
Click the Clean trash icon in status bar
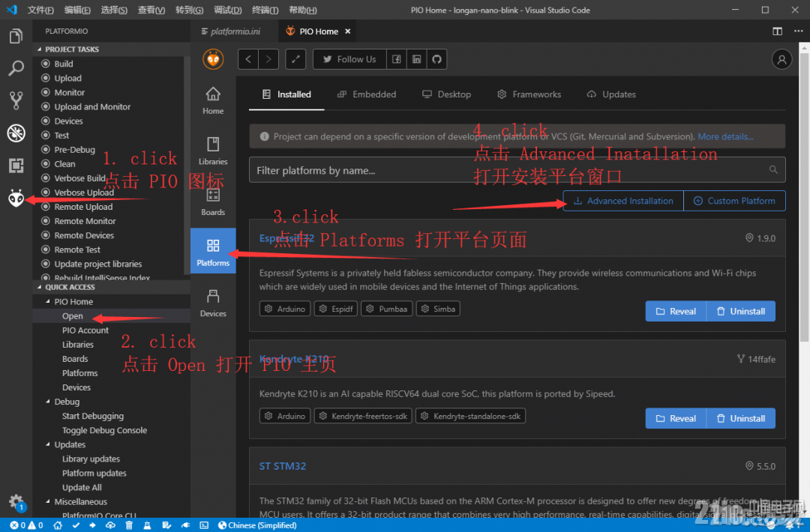coord(129,525)
